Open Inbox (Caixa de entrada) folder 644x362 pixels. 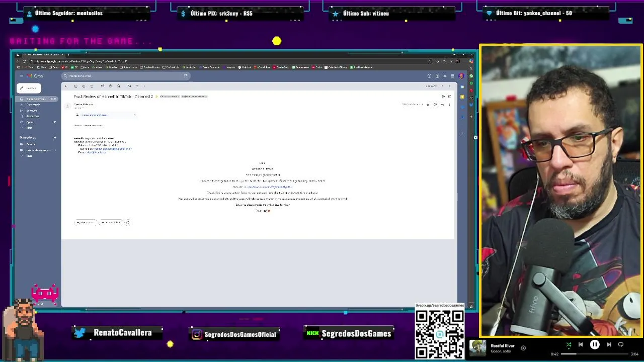pos(38,99)
